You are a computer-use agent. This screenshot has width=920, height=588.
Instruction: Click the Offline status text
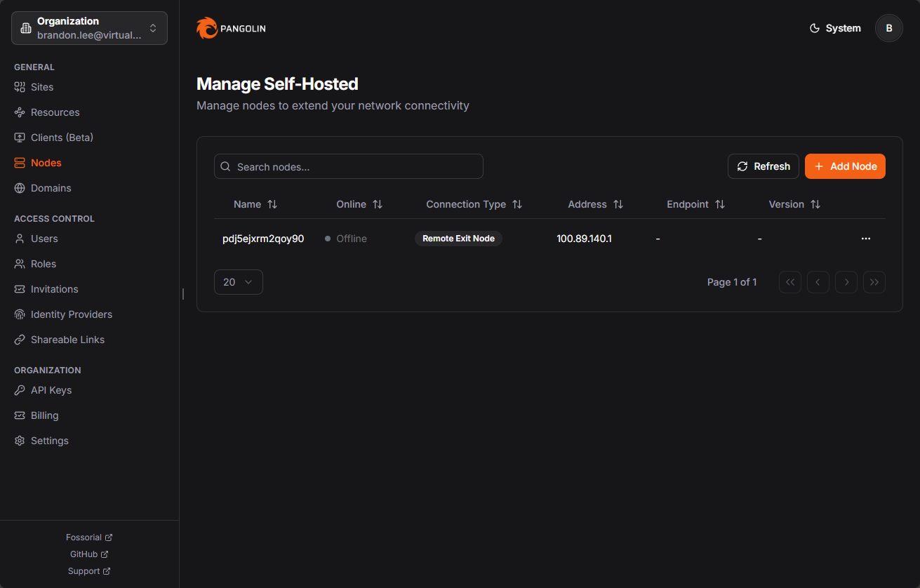(x=352, y=239)
